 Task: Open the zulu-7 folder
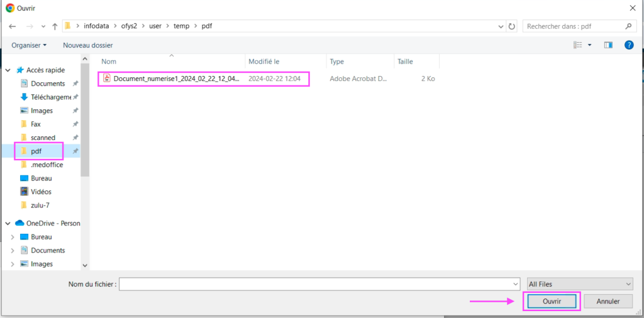[40, 205]
